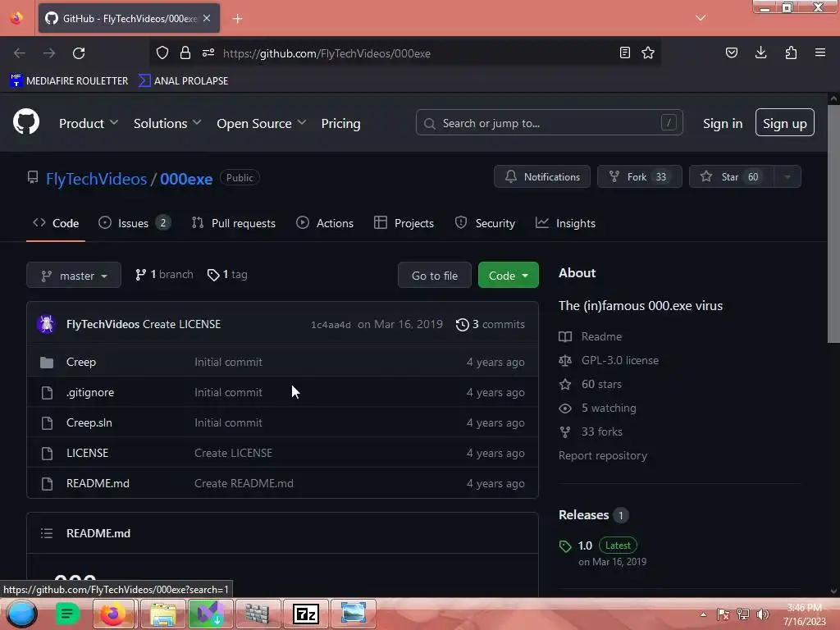Go back with the browser back arrow
The image size is (840, 630).
[x=20, y=53]
